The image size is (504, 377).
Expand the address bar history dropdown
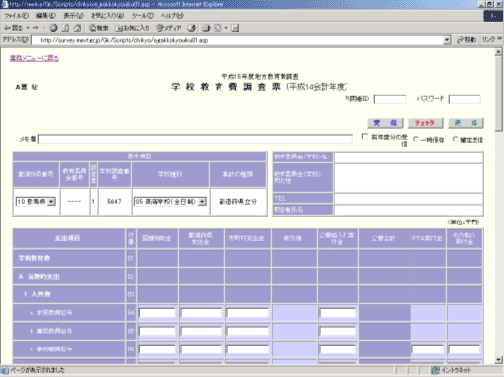[x=447, y=40]
